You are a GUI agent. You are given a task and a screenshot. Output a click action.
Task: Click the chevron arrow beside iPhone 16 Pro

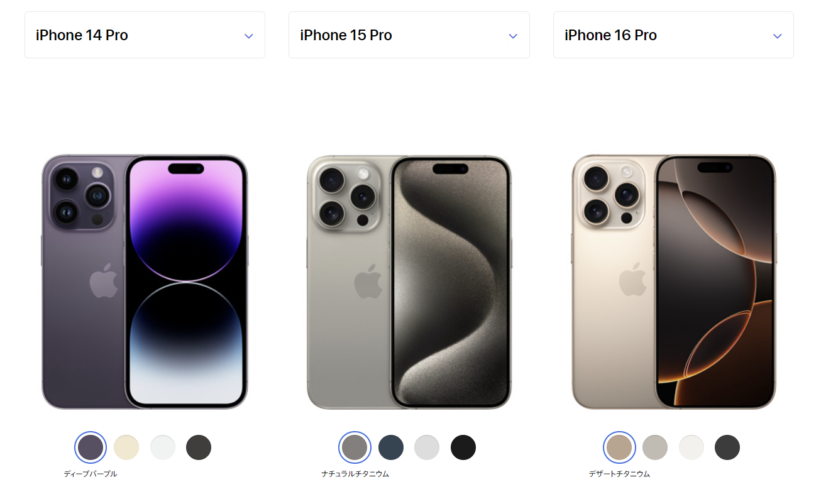click(x=778, y=36)
